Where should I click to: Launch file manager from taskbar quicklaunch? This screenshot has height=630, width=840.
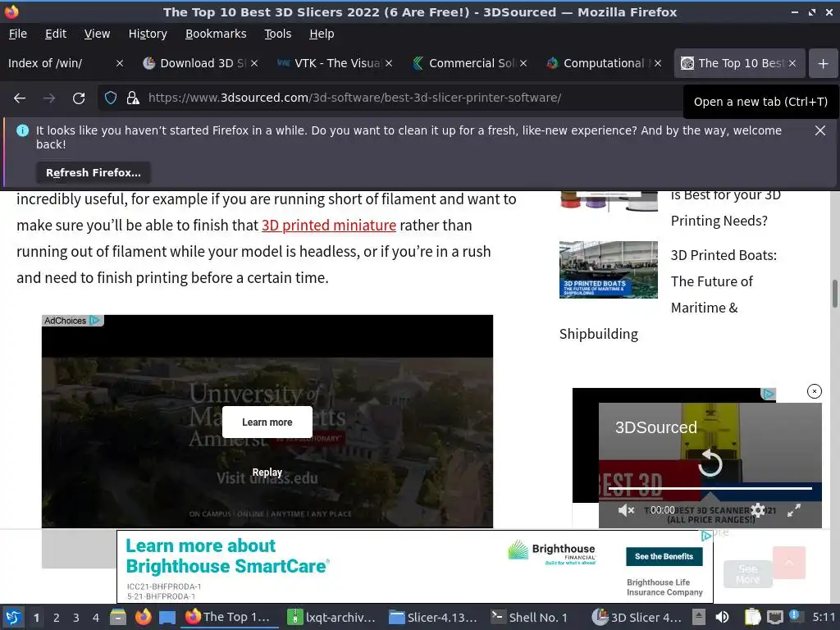118,617
